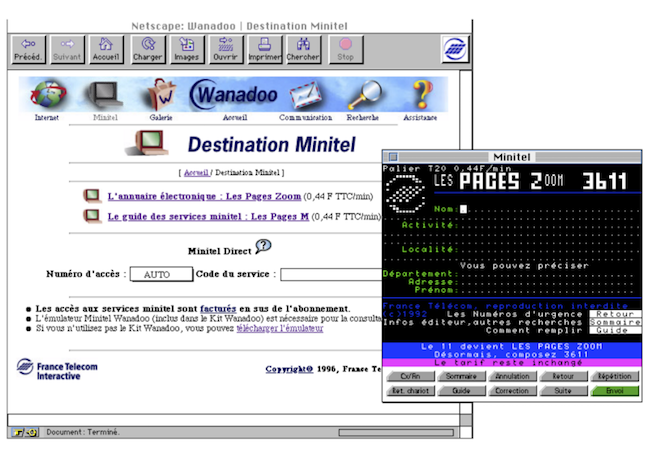Open the Chercher binoculars toolbar icon
Viewport: 650px width, 459px height.
click(302, 49)
